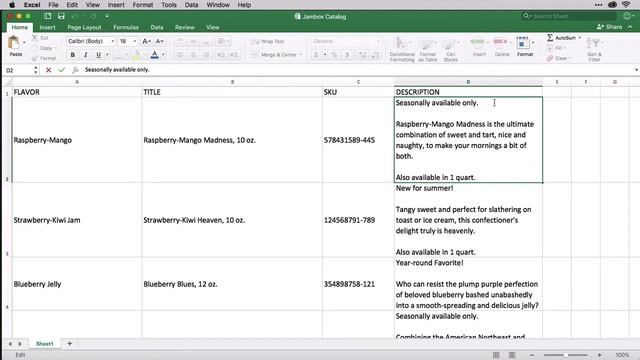Click the Save icon in title bar

point(61,16)
